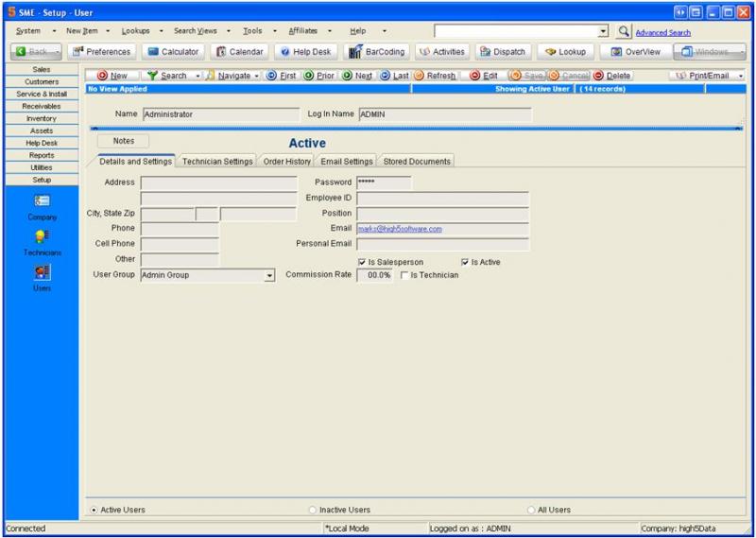Screen dimensions: 756x538
Task: Go to the Next record
Action: [x=357, y=76]
